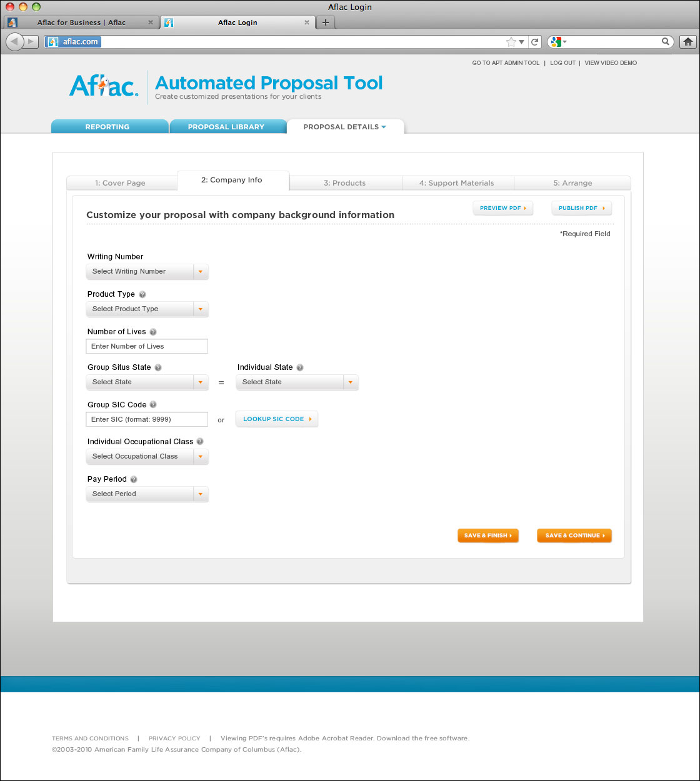Click the browser search box
Viewport: 700px width, 781px height.
[x=611, y=42]
